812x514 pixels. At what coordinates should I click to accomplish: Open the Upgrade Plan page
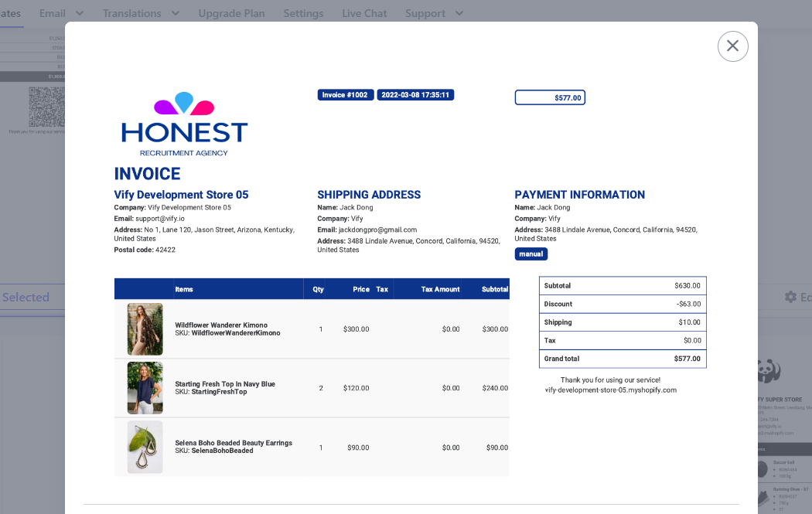231,13
